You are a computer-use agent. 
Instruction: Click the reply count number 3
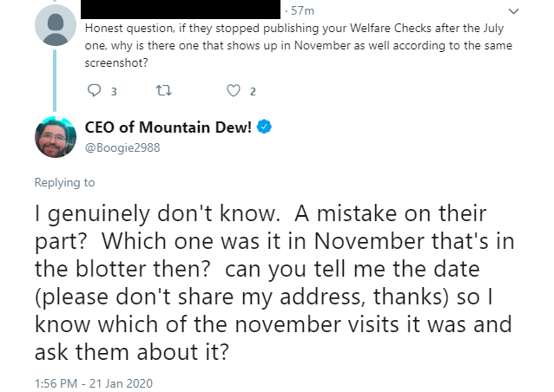(x=114, y=92)
